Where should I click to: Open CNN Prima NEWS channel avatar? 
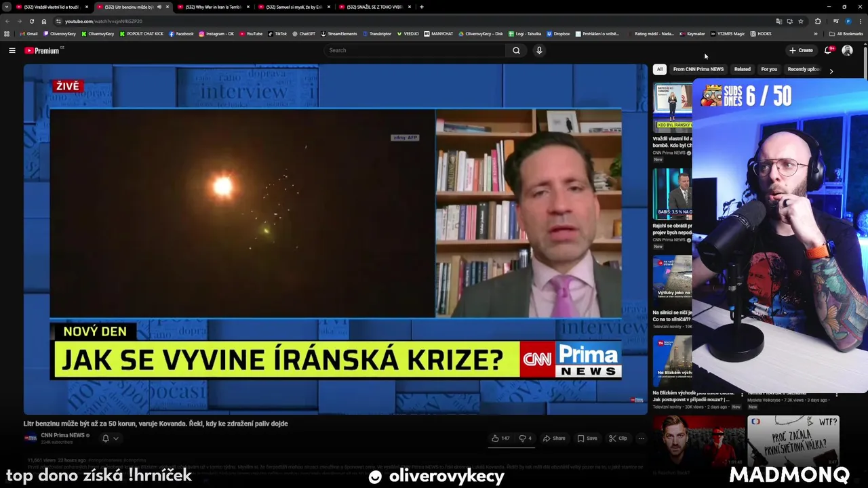pos(31,438)
